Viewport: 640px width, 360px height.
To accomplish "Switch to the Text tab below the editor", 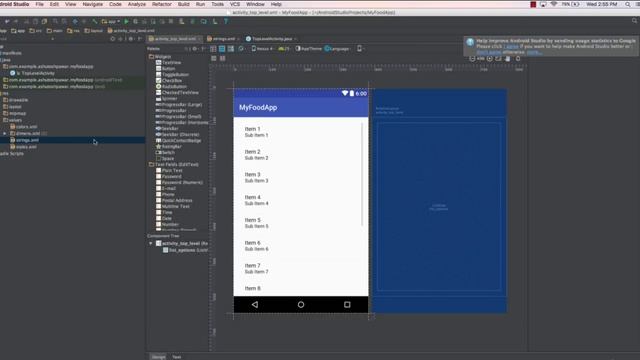I will coord(176,357).
